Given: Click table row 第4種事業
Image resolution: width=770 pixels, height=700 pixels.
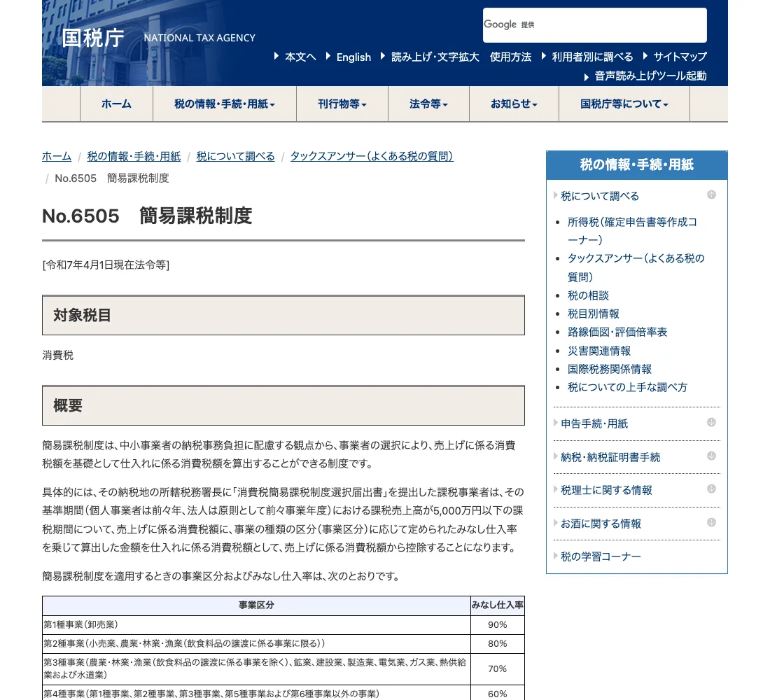Looking at the screenshot, I should pyautogui.click(x=256, y=693).
